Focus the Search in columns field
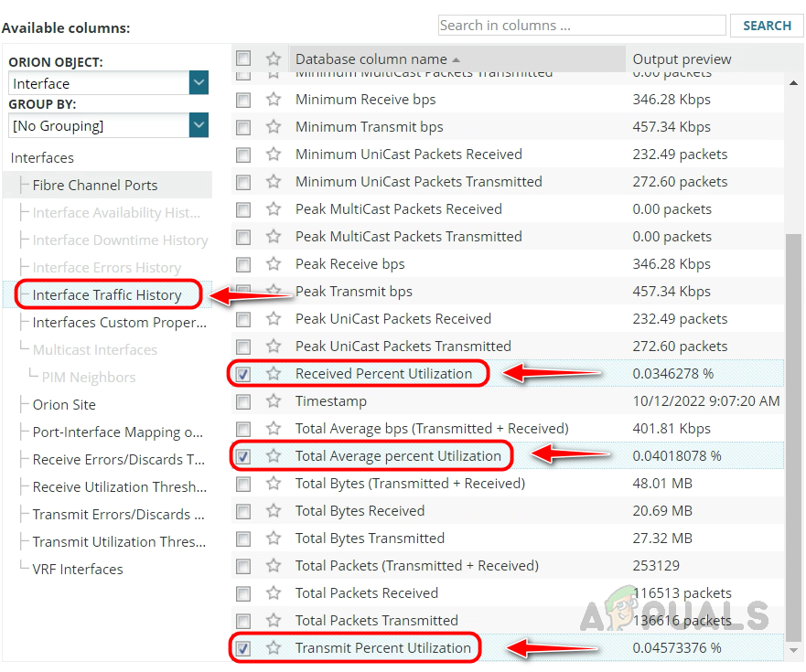This screenshot has height=672, width=806. tap(582, 26)
